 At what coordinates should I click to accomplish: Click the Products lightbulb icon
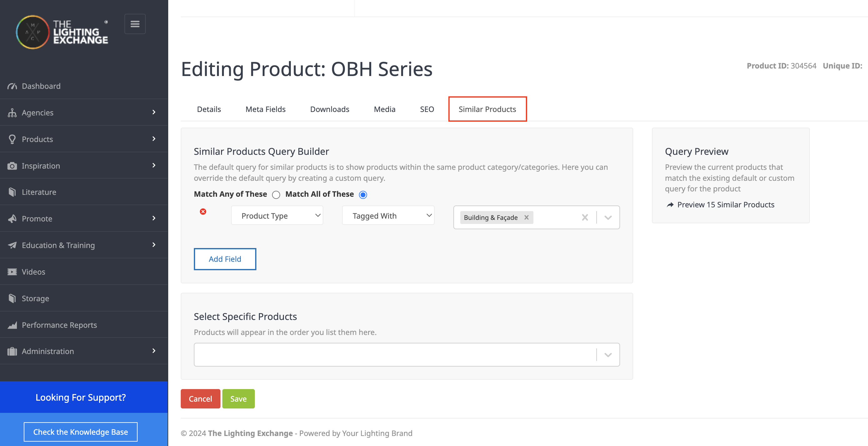12,139
